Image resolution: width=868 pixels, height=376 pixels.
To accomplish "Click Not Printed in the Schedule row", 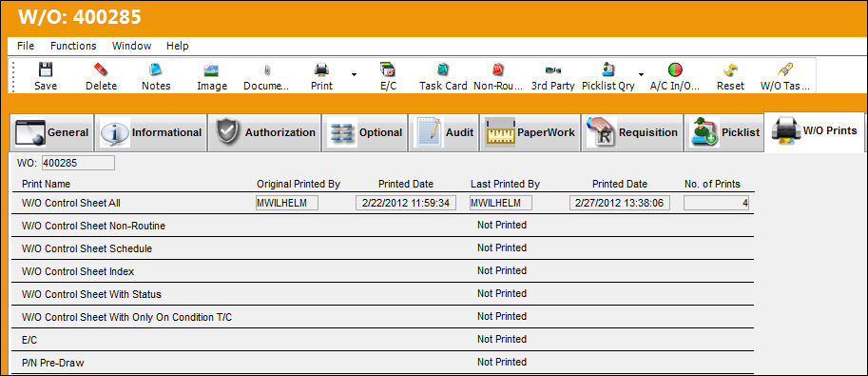I will 502,247.
